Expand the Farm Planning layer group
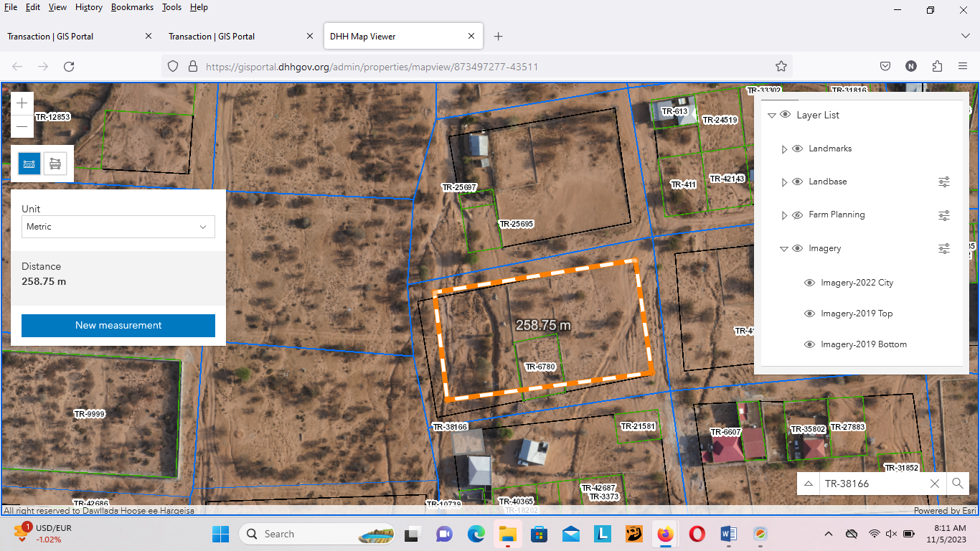Screen dimensions: 980x551 tap(784, 215)
